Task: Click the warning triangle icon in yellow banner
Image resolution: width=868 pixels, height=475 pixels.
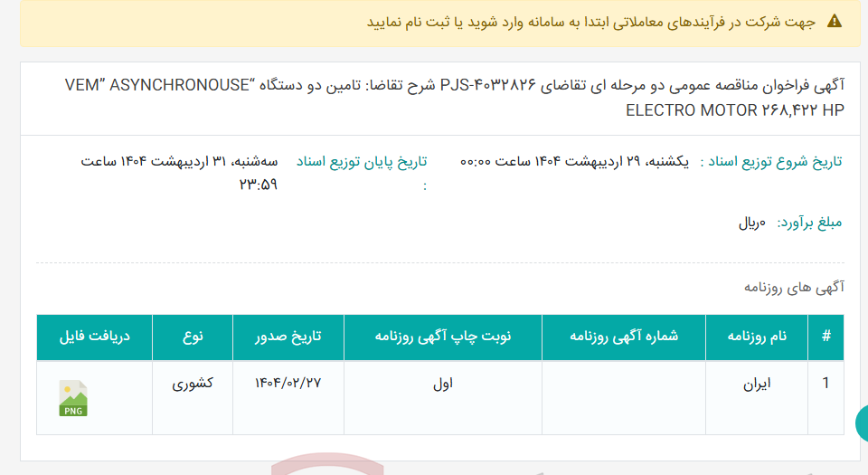Action: (x=835, y=22)
